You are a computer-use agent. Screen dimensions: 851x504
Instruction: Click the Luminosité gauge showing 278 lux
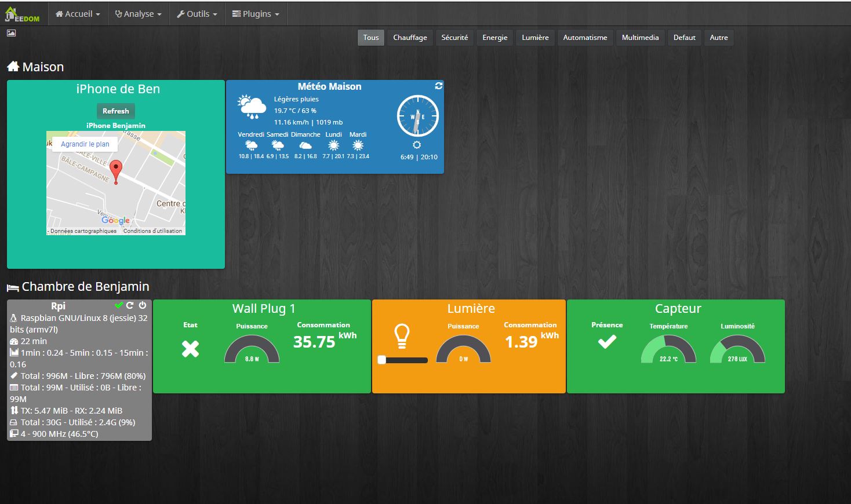click(737, 349)
